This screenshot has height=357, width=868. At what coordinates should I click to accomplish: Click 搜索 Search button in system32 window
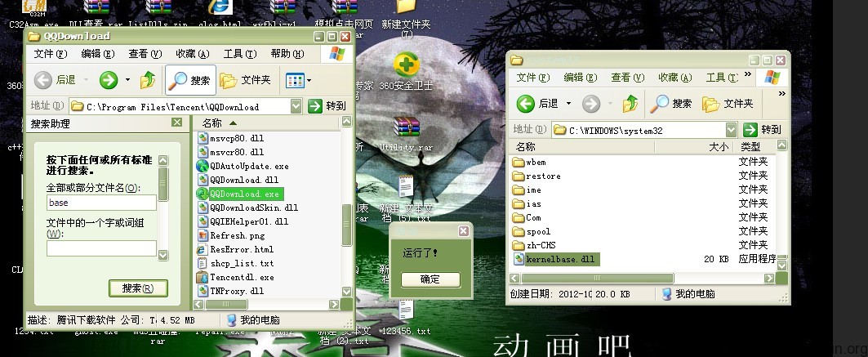[x=671, y=104]
